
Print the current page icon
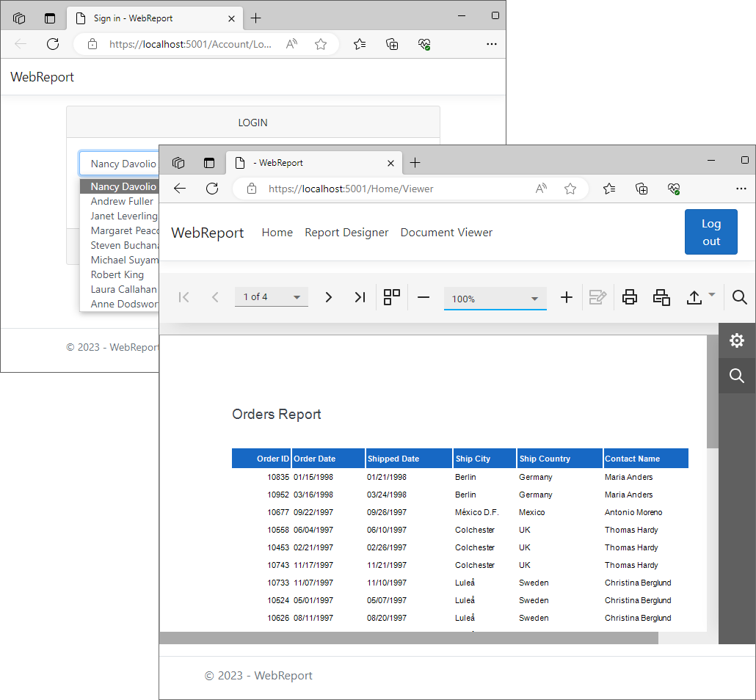click(661, 297)
